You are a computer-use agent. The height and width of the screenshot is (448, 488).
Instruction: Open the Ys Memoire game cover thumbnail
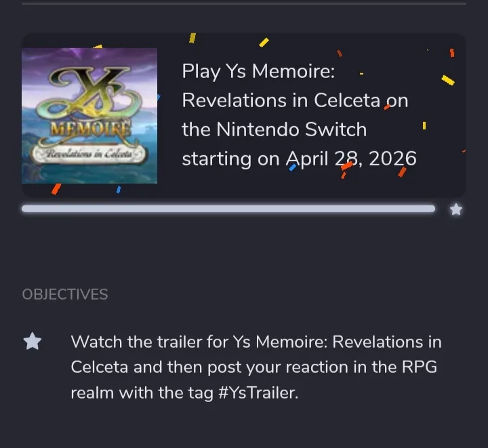89,116
